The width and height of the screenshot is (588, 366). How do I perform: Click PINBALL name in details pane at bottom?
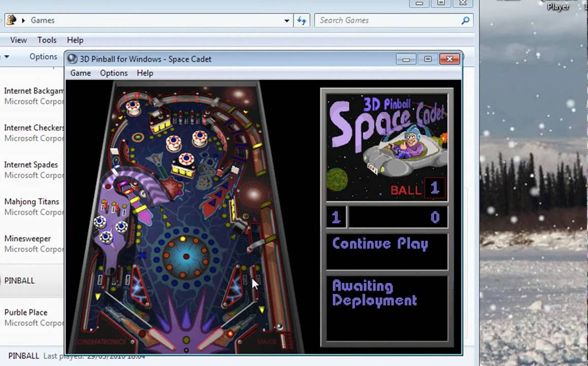tap(24, 355)
